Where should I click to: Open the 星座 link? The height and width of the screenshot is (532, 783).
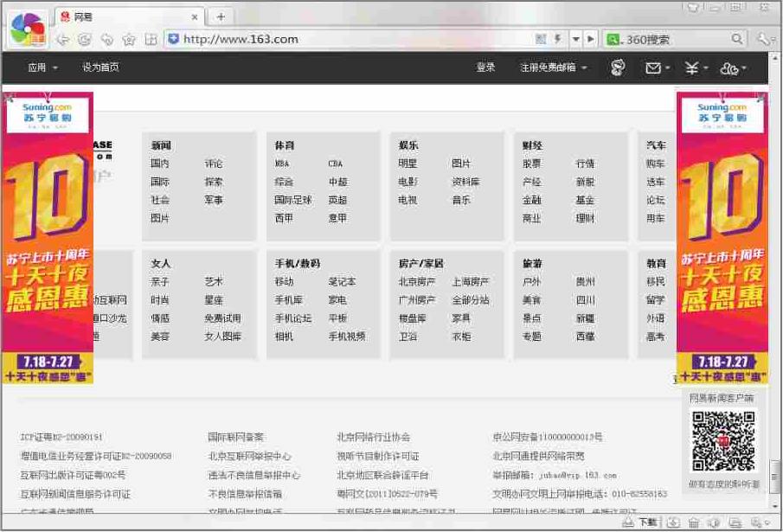coord(214,299)
